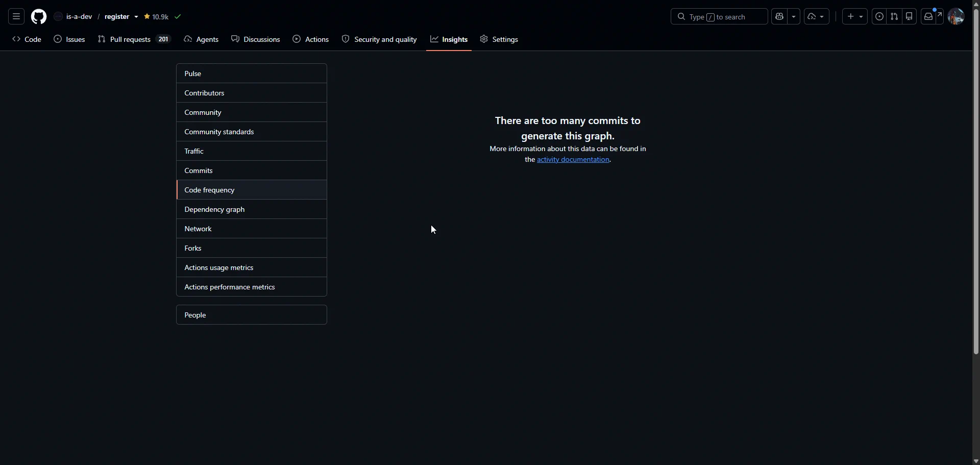The width and height of the screenshot is (980, 465).
Task: Open Pulse in Insights sidebar
Action: click(x=252, y=74)
